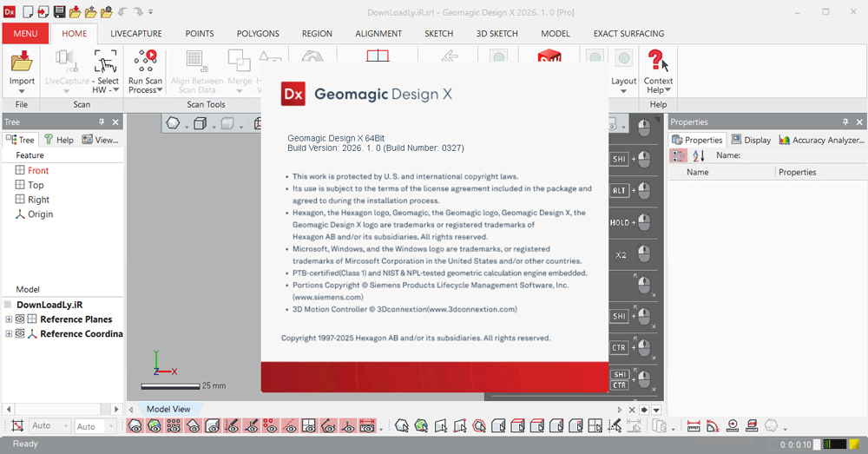Pin the Tree panel with the pushpin
This screenshot has height=454, width=868.
point(102,122)
